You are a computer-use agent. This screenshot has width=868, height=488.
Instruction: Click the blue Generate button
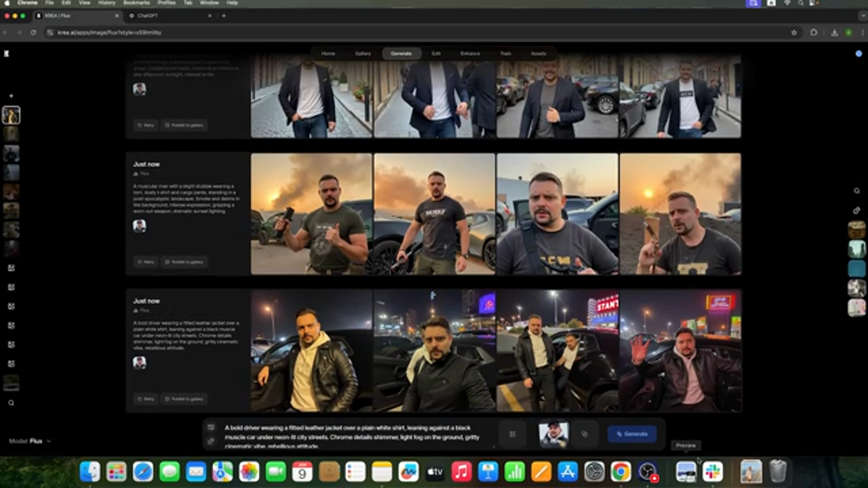coord(632,434)
